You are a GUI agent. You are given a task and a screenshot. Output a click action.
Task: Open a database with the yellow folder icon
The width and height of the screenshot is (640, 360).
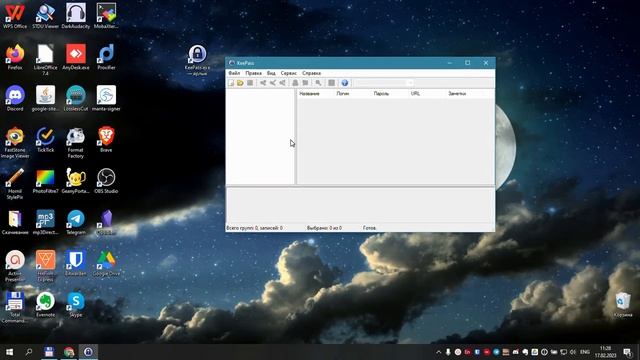click(x=240, y=83)
